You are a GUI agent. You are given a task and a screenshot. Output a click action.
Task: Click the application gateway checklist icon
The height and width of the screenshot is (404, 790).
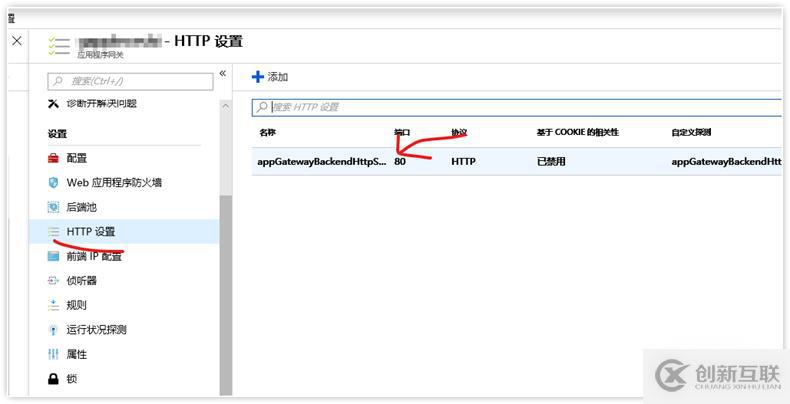pos(58,45)
